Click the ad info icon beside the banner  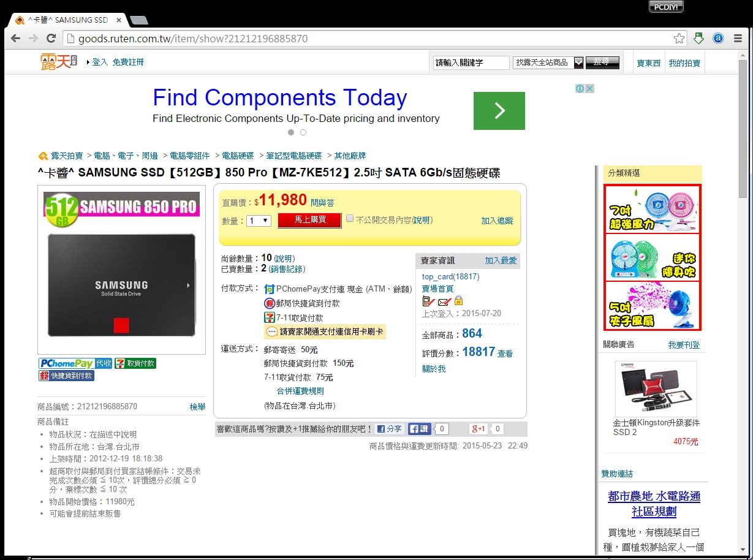tap(580, 89)
